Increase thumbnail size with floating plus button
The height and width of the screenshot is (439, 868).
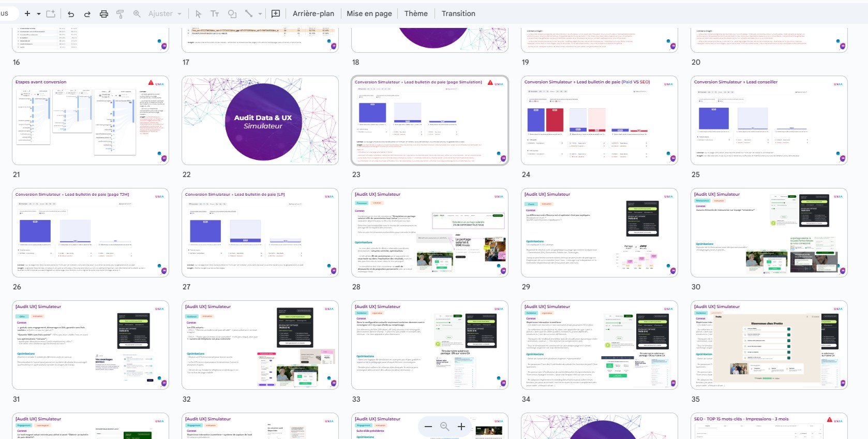(461, 427)
